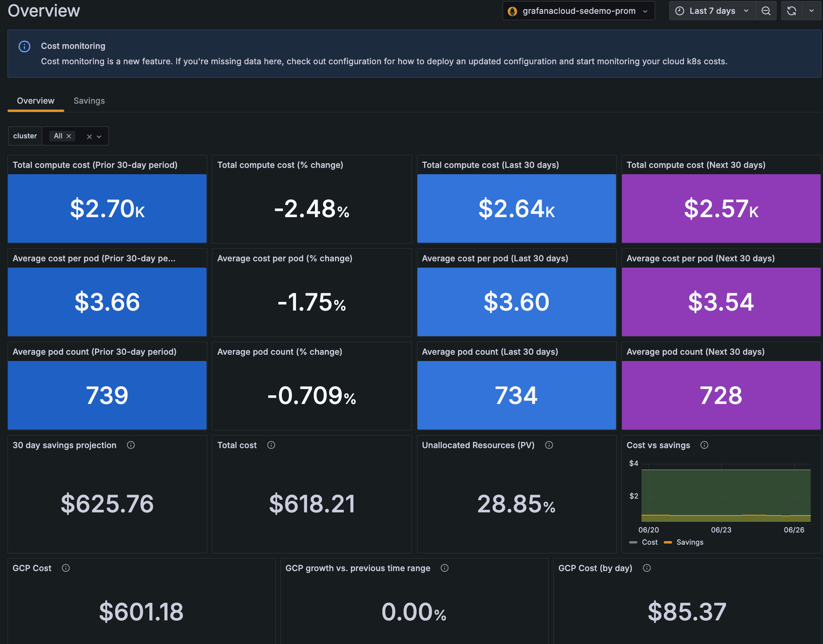Open the Last 7 days time range dropdown
823x644 pixels.
point(711,11)
